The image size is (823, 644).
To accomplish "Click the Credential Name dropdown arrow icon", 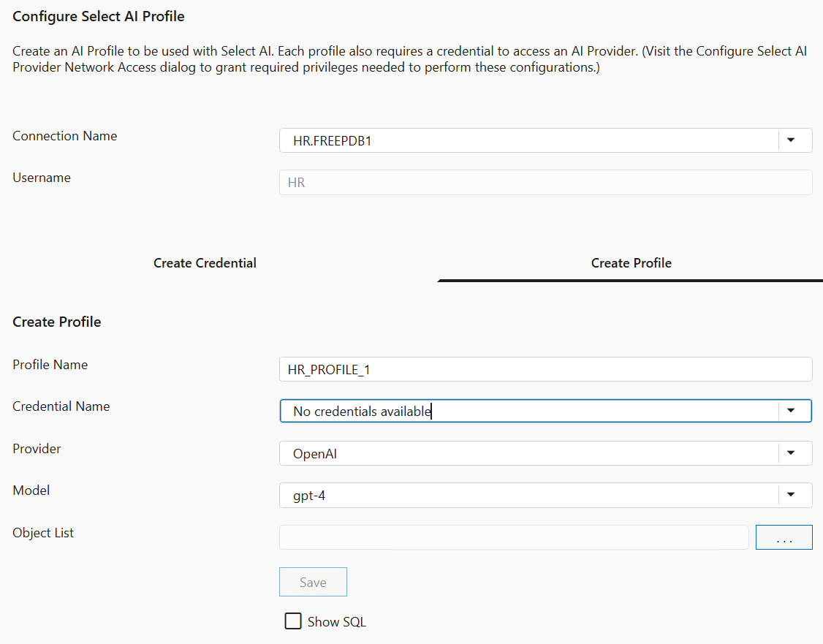I will click(x=792, y=410).
